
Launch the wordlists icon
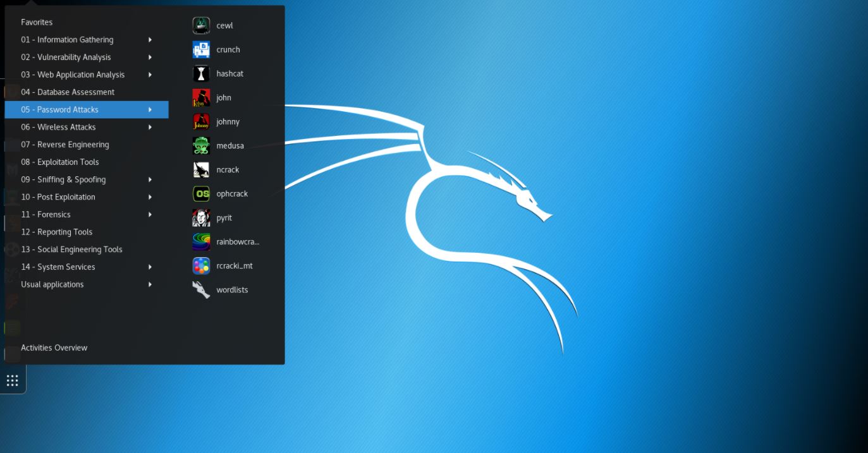[x=201, y=290]
